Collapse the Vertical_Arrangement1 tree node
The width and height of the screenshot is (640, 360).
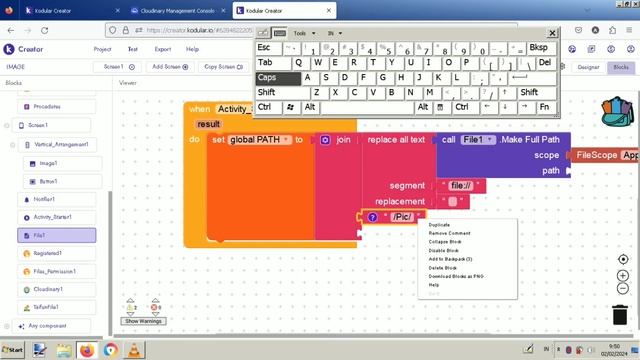point(13,145)
